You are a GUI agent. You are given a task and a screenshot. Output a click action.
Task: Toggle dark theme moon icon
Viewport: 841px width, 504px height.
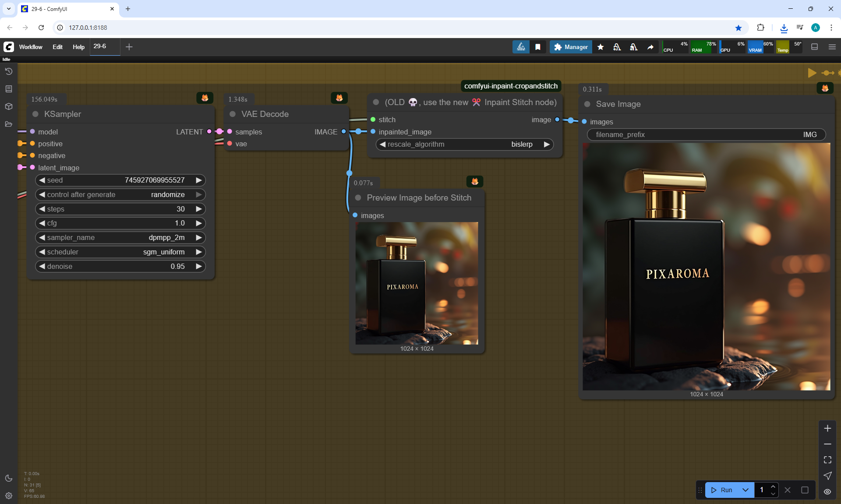coord(8,478)
